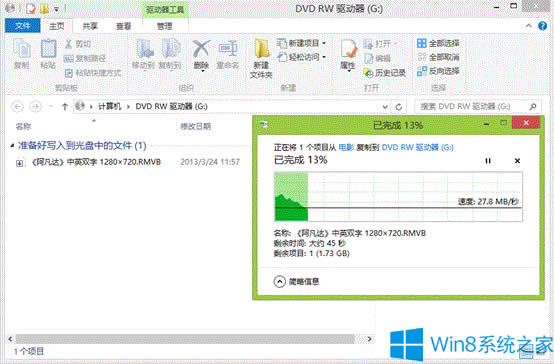This screenshot has height=364, width=554.
Task: Click the scrollbar left arrow
Action: pos(10,339)
